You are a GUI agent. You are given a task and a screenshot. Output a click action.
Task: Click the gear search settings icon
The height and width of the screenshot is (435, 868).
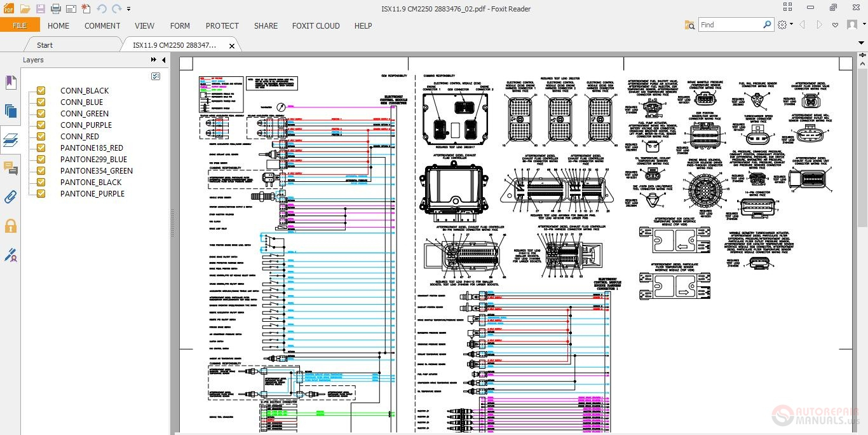[x=782, y=25]
